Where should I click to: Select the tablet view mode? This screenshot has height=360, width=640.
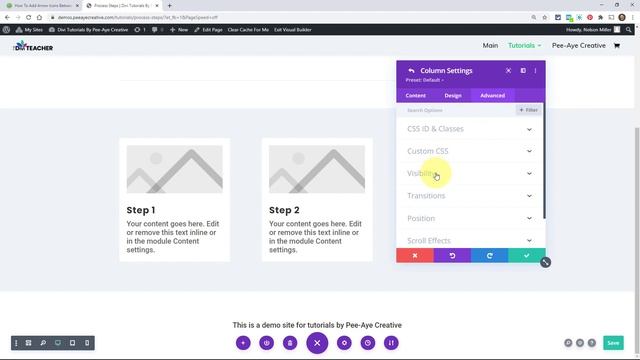point(72,343)
